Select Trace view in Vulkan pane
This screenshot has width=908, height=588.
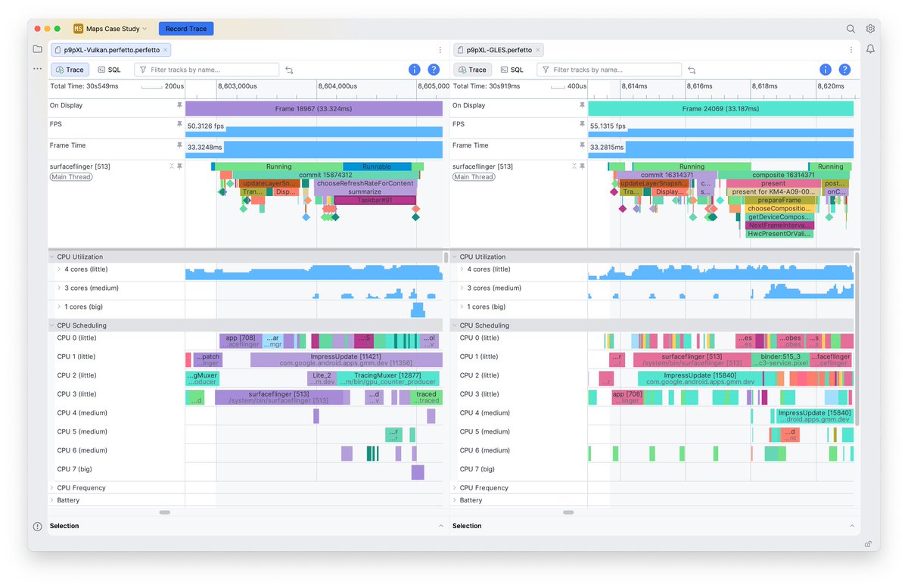(x=70, y=70)
